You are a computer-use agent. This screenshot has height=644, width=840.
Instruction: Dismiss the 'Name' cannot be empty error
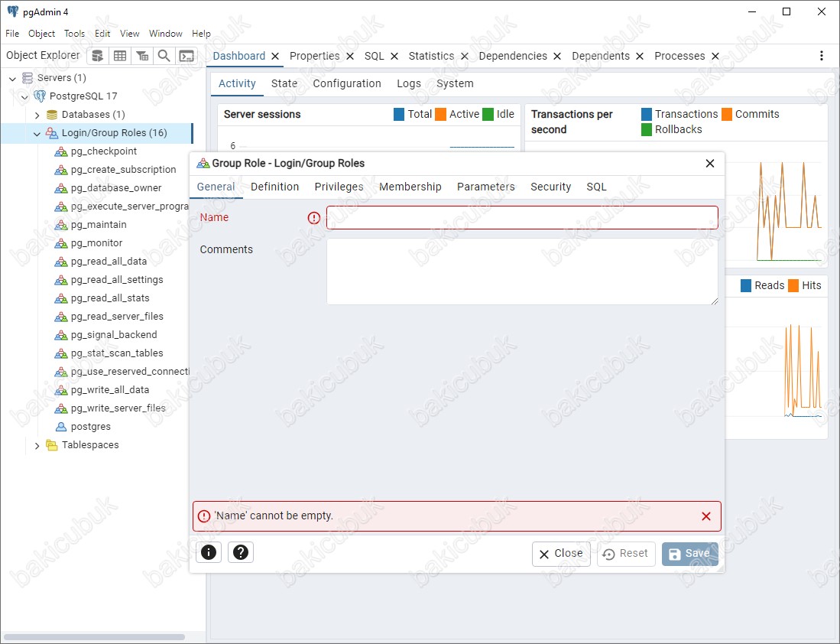[706, 516]
